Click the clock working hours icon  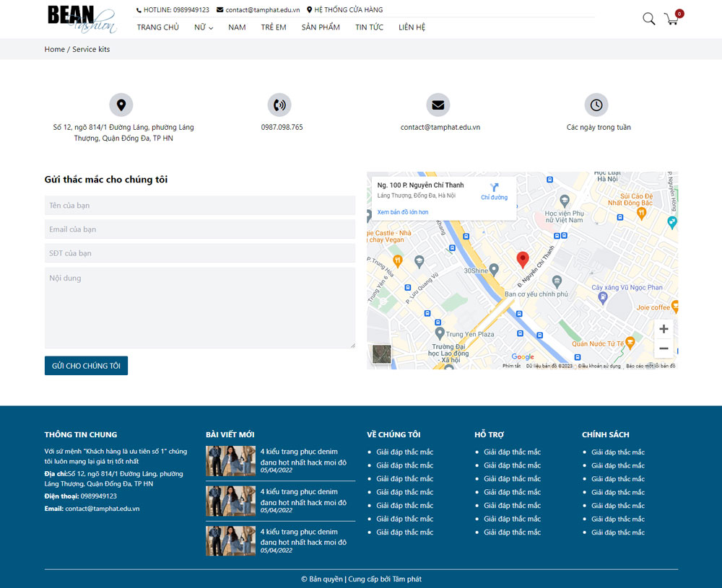click(596, 105)
